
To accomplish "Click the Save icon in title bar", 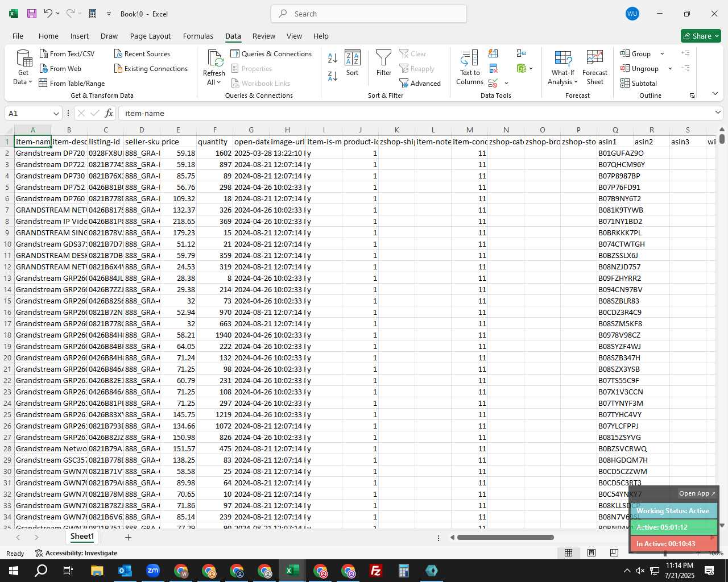I will click(x=32, y=14).
